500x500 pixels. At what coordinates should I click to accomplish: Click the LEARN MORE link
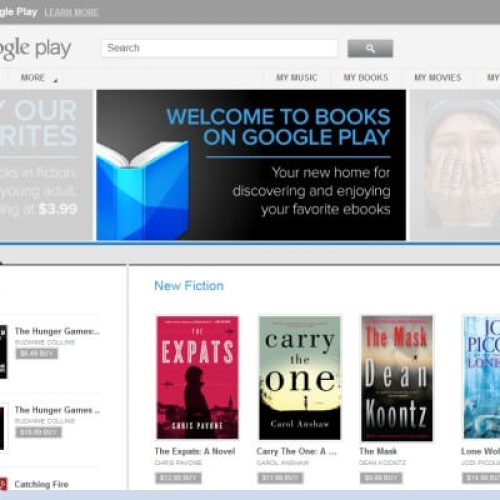pos(71,13)
